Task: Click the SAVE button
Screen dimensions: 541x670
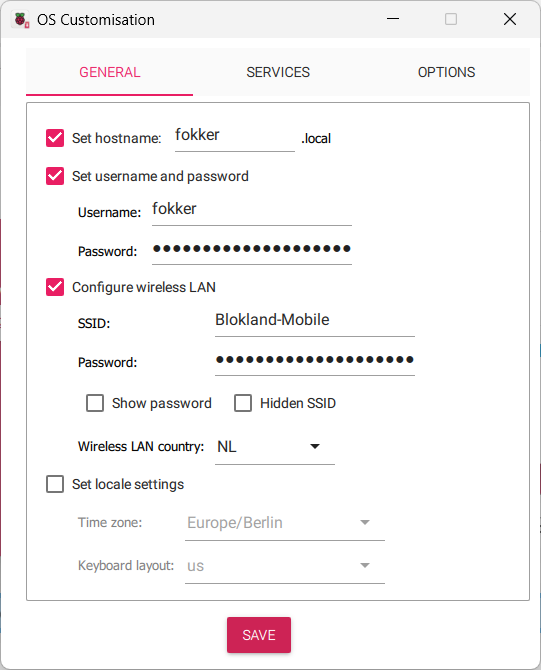Action: pos(259,635)
